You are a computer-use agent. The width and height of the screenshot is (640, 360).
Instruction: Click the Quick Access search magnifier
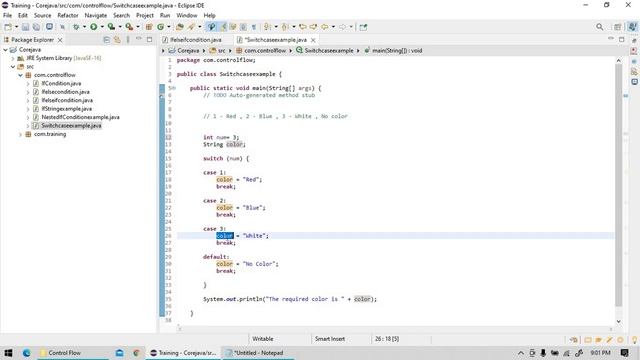pyautogui.click(x=599, y=27)
